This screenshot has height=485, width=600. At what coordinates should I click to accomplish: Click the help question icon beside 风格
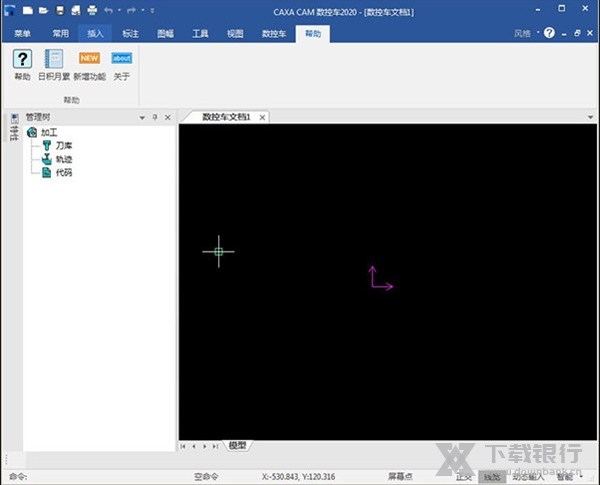[x=548, y=33]
